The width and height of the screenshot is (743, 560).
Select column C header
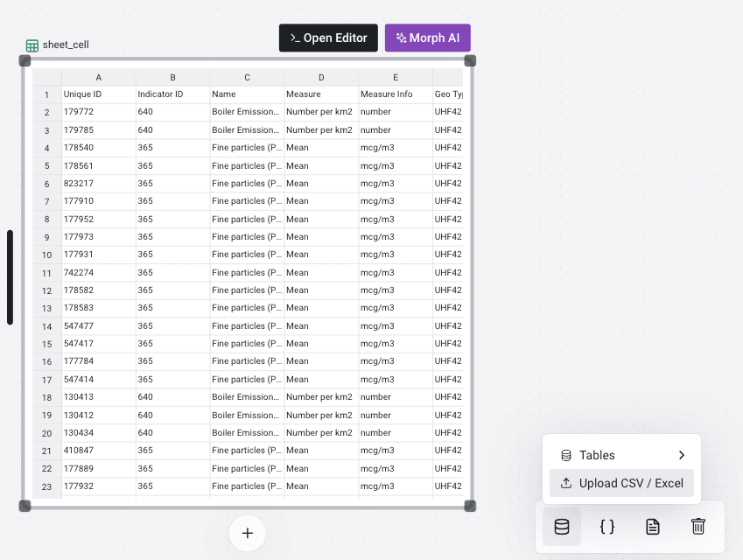click(247, 77)
